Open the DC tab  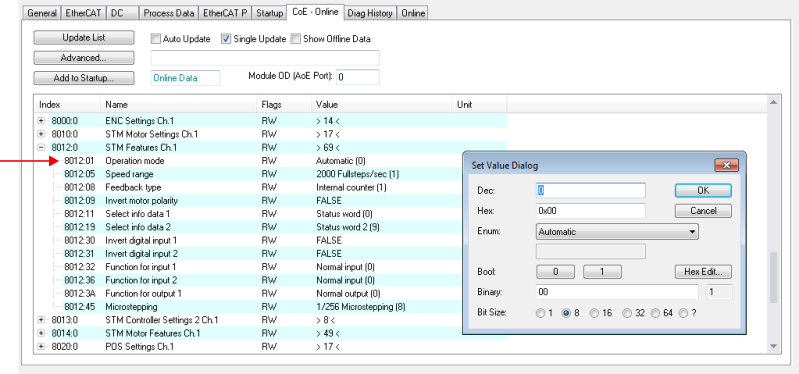pos(121,13)
